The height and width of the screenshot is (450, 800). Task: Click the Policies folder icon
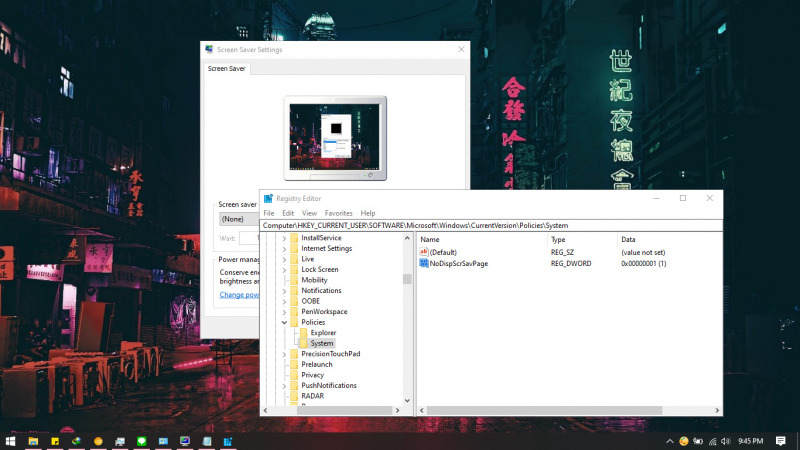294,322
